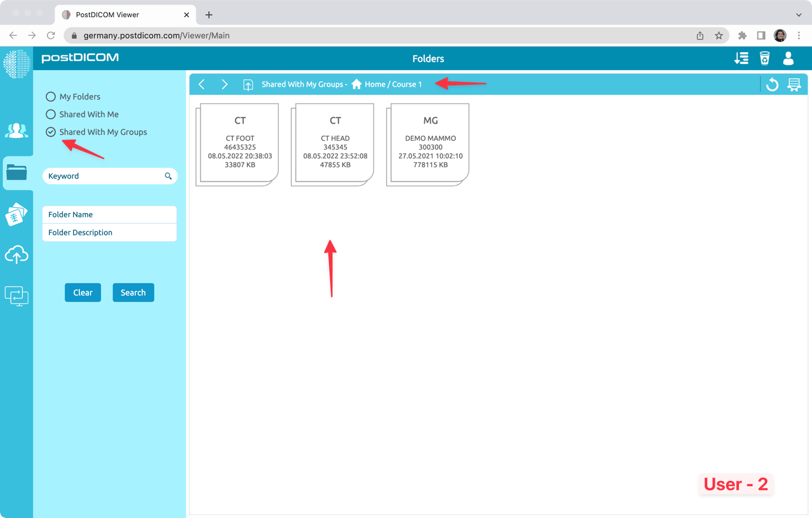Navigate forward using the right chevron

224,84
